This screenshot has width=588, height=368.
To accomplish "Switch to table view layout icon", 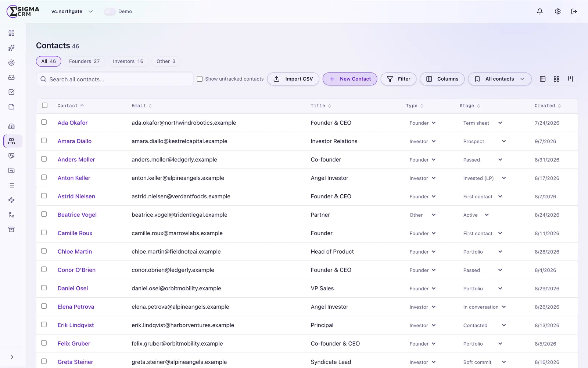I will (x=542, y=79).
